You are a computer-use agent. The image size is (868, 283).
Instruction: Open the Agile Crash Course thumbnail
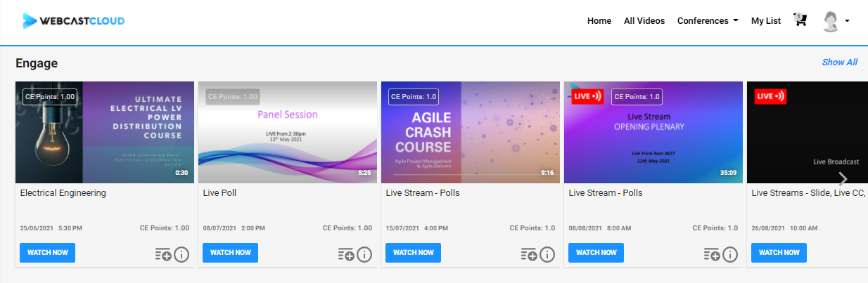coord(471,132)
